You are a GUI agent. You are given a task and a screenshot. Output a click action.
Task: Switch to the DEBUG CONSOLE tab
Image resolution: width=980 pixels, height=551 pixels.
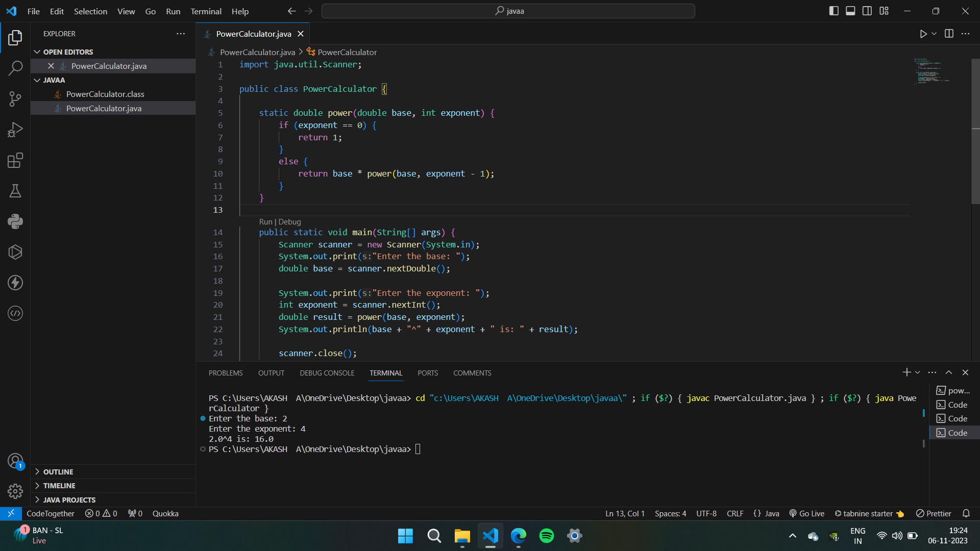(327, 373)
